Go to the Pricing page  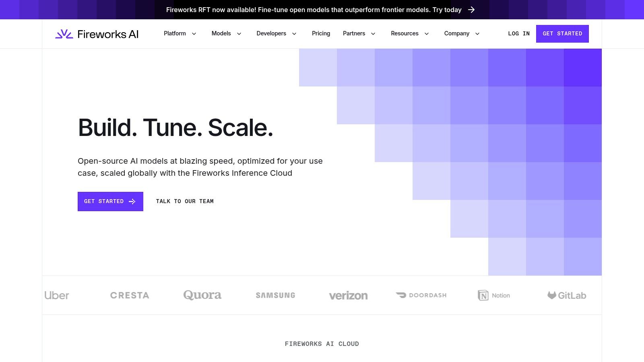point(321,33)
